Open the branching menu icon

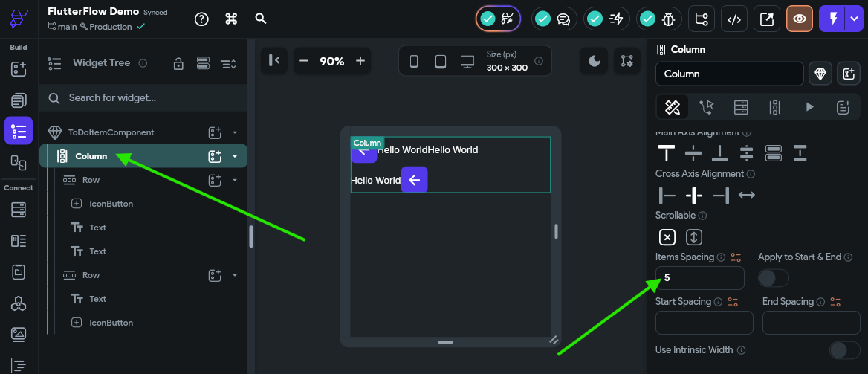coord(702,19)
